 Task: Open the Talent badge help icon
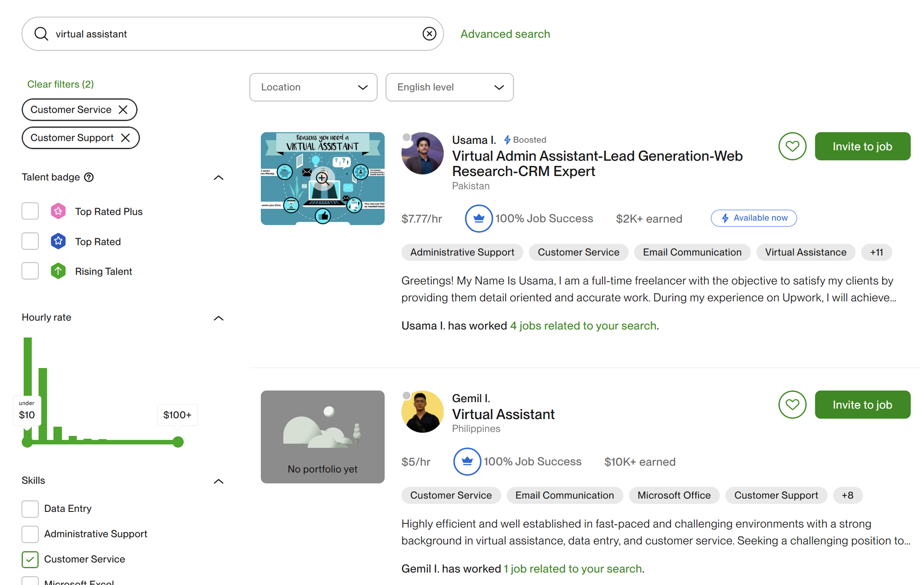pyautogui.click(x=89, y=177)
